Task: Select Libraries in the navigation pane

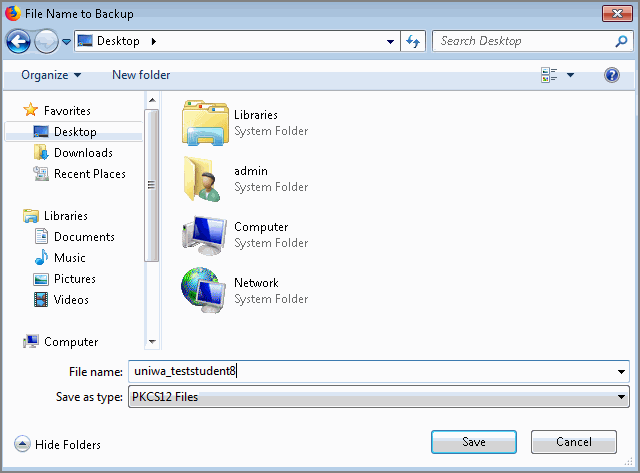Action: point(66,216)
